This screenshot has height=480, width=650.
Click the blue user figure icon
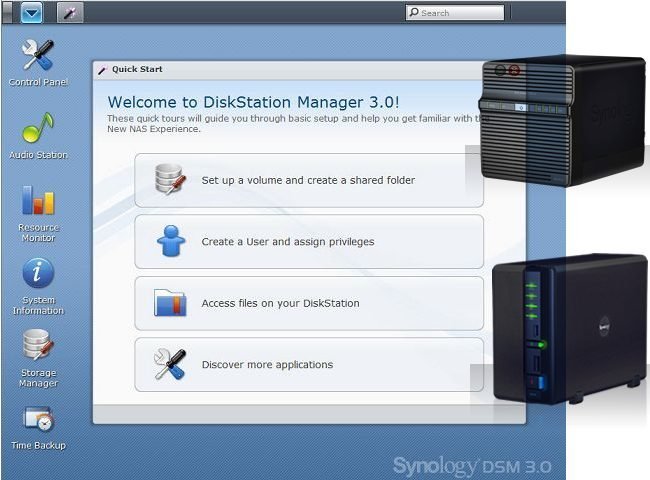[171, 241]
